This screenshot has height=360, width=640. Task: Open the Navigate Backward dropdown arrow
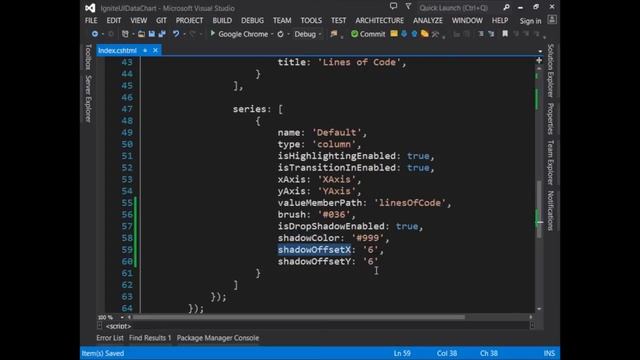click(x=102, y=34)
